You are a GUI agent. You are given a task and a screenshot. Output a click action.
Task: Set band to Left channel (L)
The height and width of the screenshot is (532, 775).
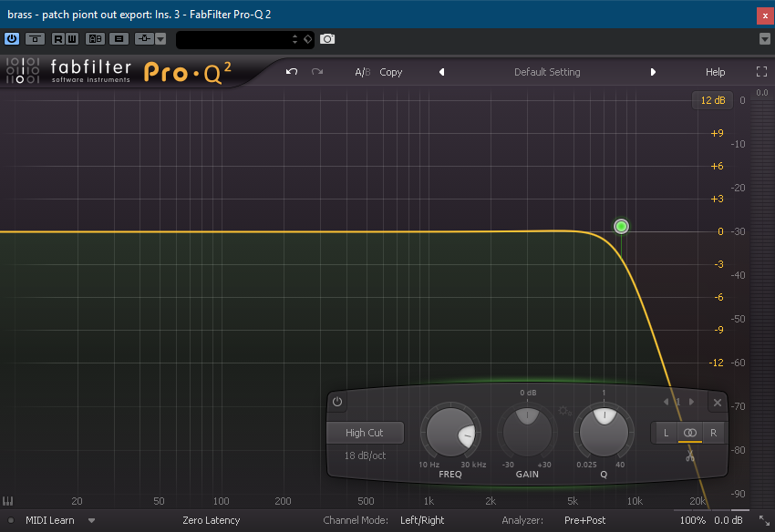coord(666,433)
